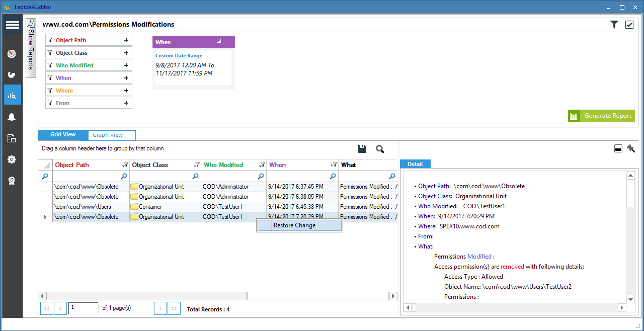Screen dimensions: 644x331
Task: Add a When filter with plus
Action: 126,78
